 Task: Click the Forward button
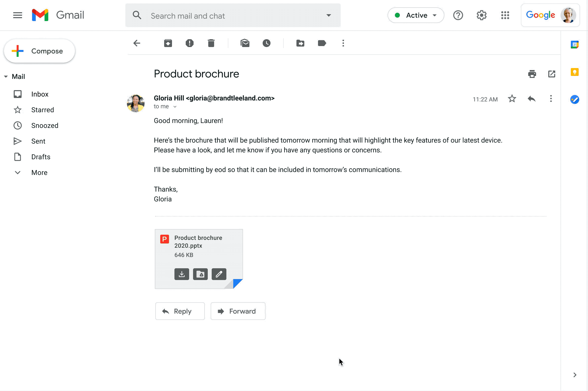[238, 311]
